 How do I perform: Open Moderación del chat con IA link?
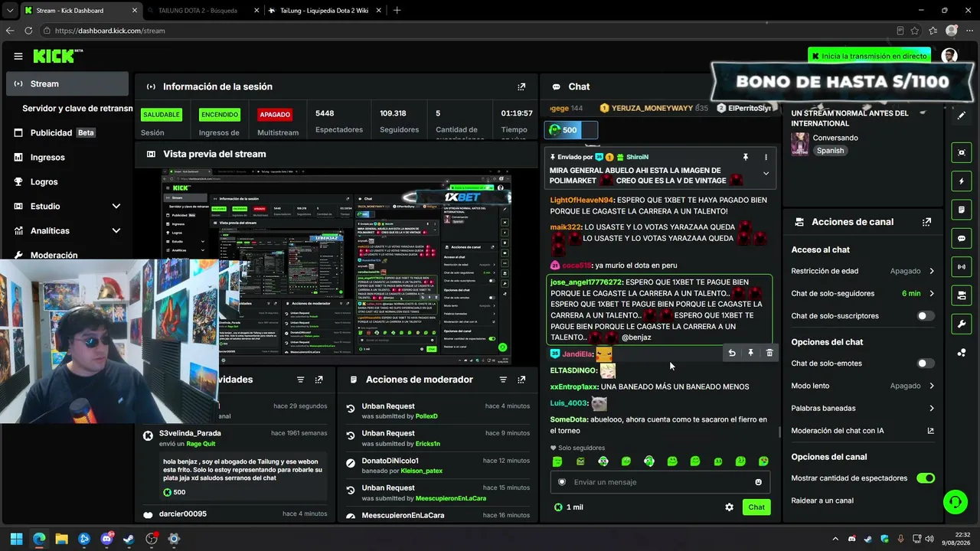(x=863, y=431)
